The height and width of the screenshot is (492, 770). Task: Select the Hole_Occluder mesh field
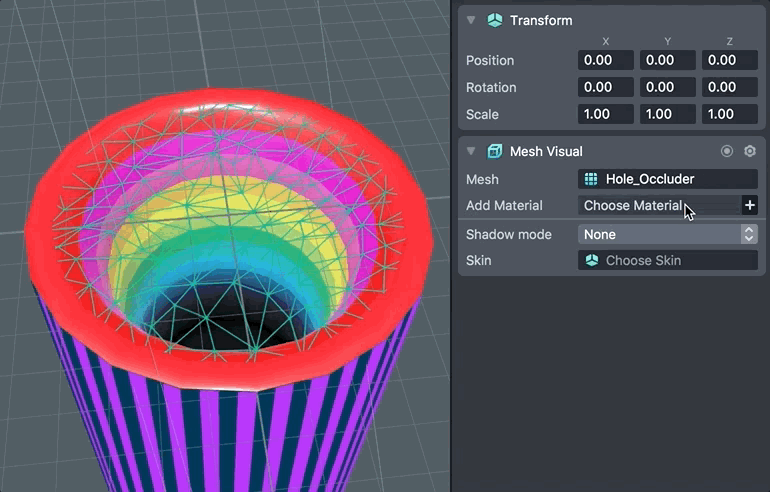point(667,179)
